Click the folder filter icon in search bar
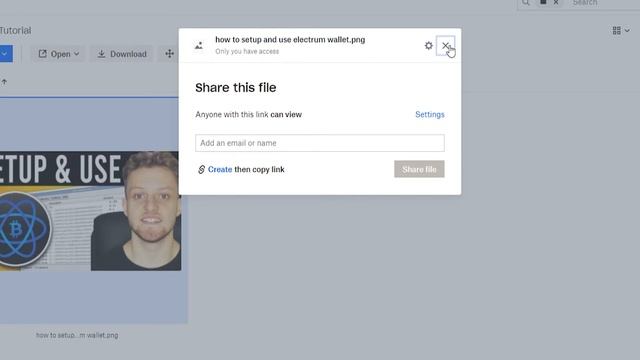 [543, 2]
